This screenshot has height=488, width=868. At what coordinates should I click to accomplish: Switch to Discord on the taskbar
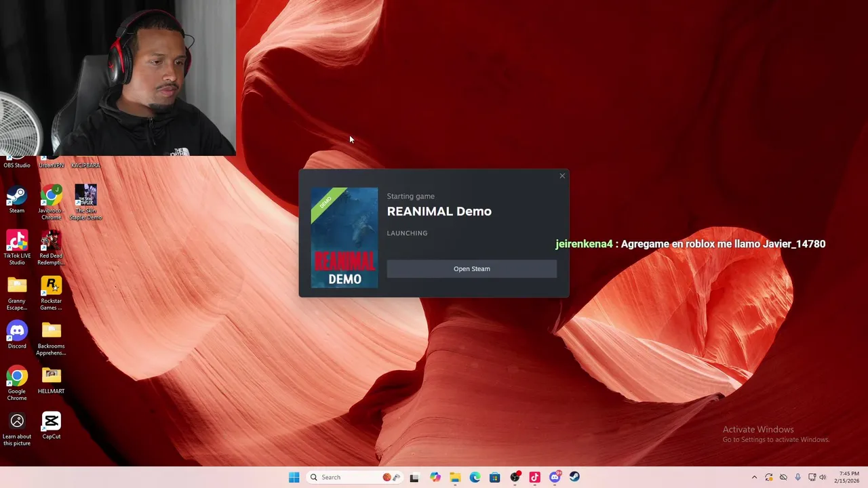(x=555, y=477)
